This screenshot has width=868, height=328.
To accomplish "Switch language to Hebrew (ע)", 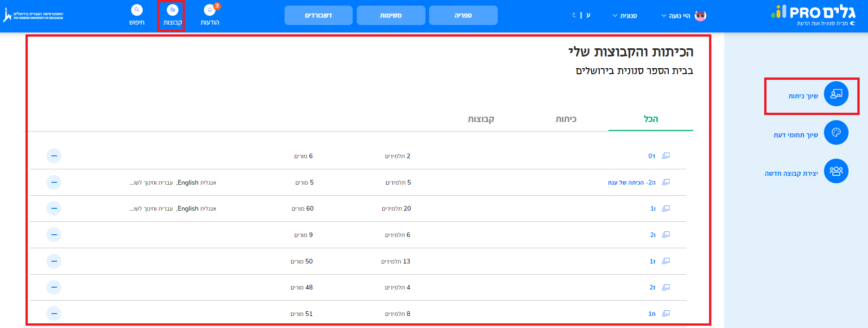I will click(588, 15).
